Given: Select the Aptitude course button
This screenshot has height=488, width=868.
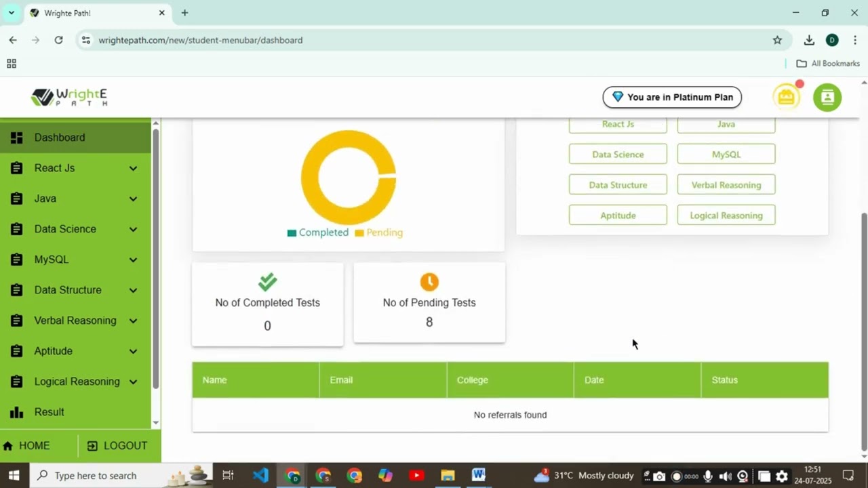Looking at the screenshot, I should coord(618,216).
